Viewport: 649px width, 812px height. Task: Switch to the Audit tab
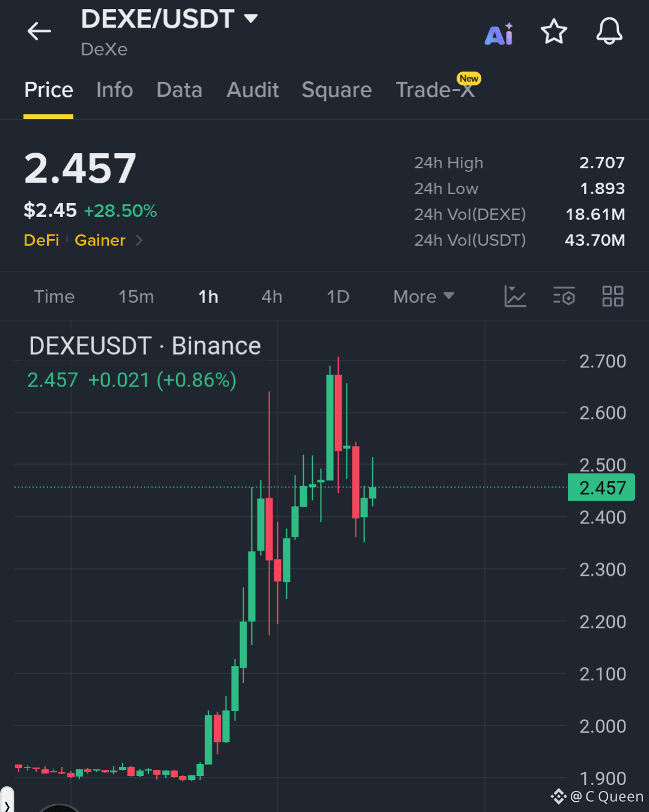pos(253,90)
